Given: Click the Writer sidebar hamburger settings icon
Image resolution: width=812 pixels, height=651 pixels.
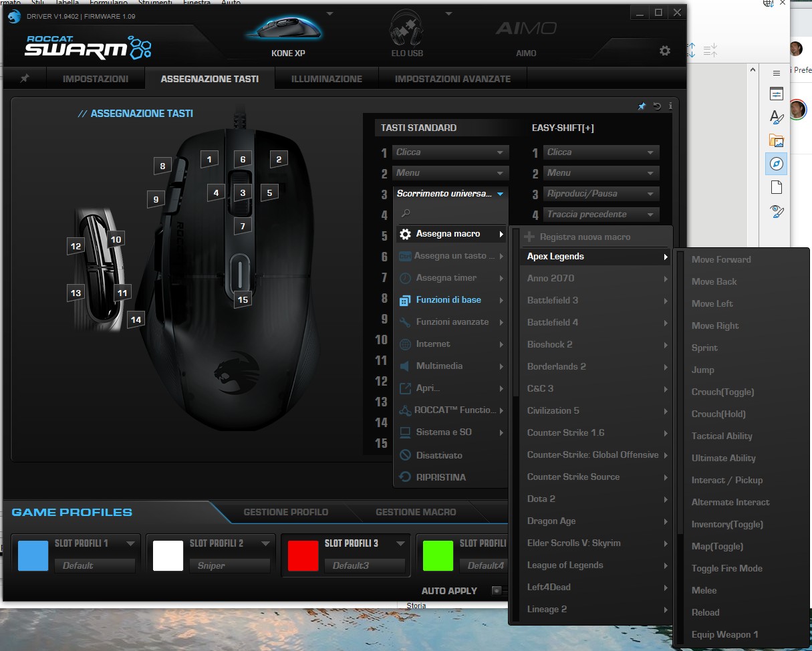Looking at the screenshot, I should 776,73.
